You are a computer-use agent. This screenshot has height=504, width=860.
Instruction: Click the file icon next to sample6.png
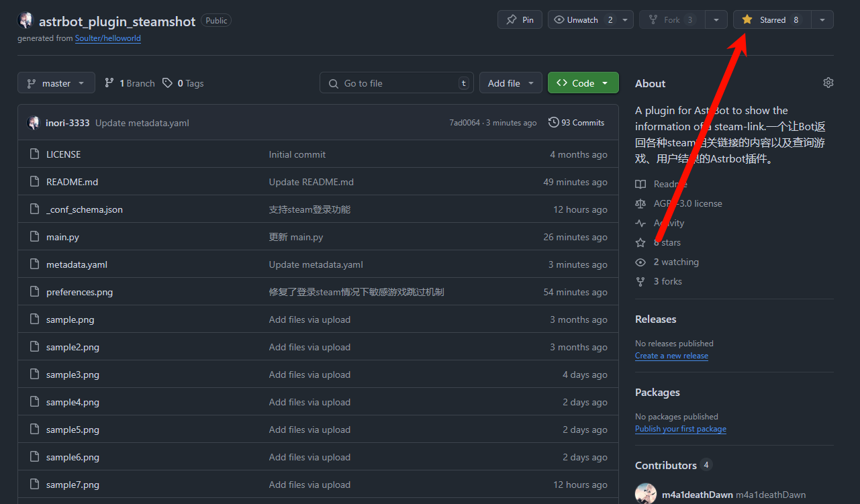pos(35,457)
